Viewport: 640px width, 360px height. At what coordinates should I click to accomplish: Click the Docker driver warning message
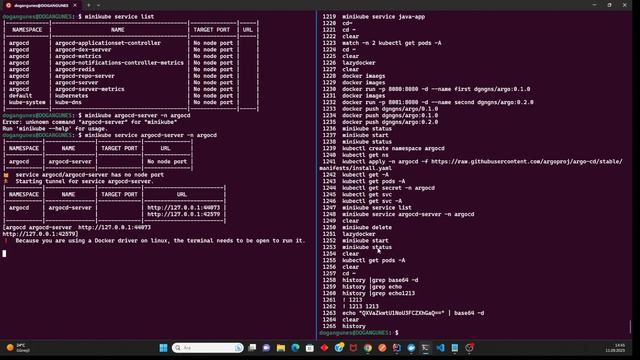coord(160,240)
